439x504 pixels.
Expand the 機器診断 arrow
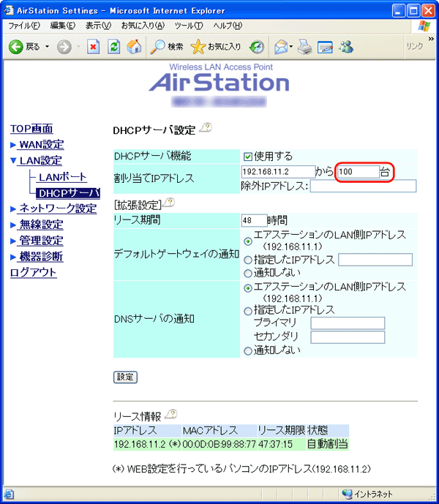tap(13, 257)
